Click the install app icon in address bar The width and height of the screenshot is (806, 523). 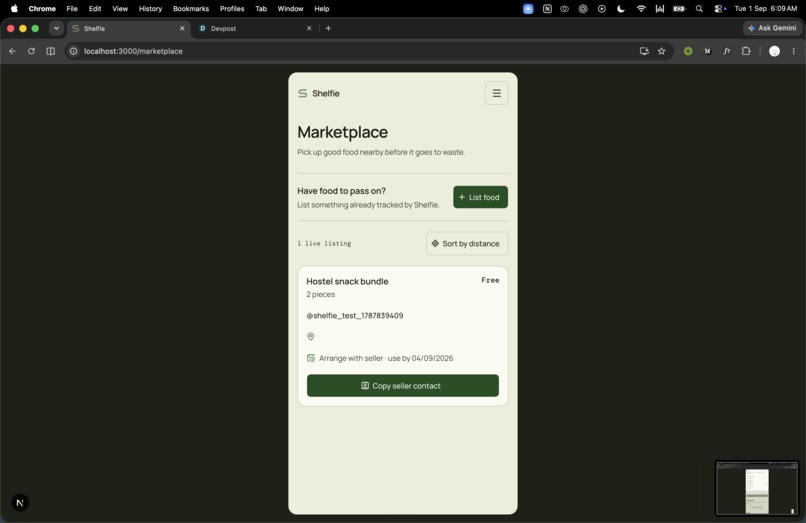point(644,51)
